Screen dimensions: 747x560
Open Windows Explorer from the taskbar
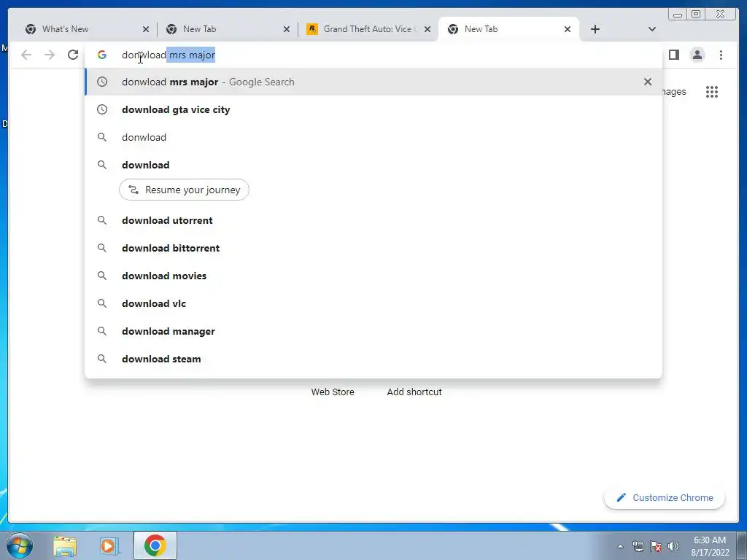65,545
